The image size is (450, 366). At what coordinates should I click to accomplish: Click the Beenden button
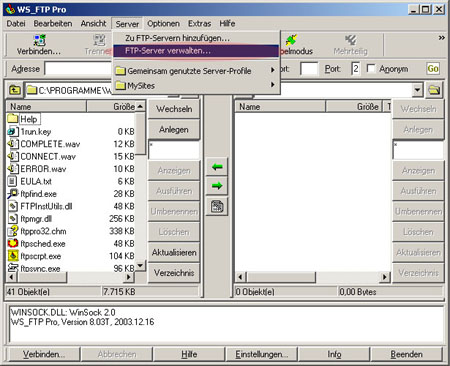[407, 354]
